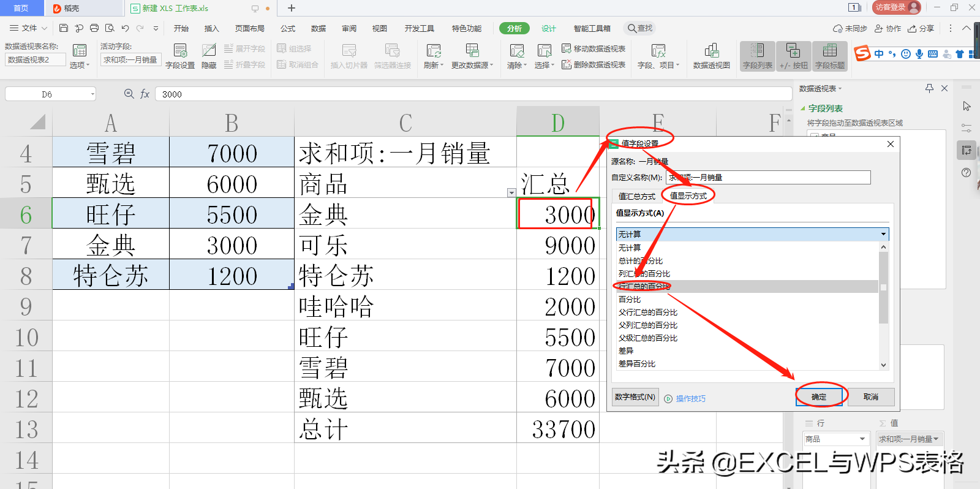Click the settings sliders icon in right sidebar
Viewport: 980px width, 489px height.
click(967, 128)
